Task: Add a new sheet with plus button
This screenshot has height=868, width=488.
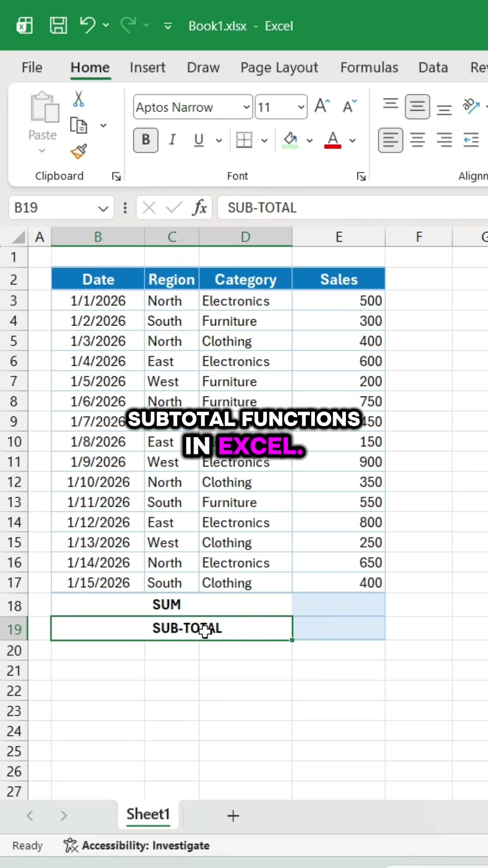Action: [233, 816]
